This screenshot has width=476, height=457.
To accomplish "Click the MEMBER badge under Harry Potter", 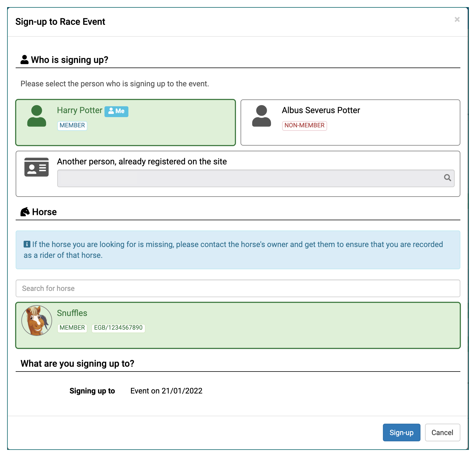I will click(72, 126).
